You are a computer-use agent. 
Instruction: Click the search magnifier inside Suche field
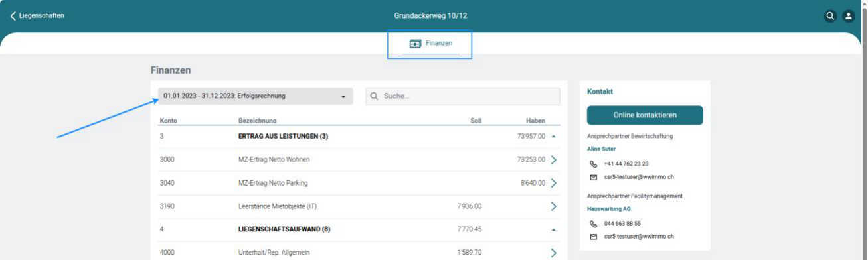tap(375, 96)
